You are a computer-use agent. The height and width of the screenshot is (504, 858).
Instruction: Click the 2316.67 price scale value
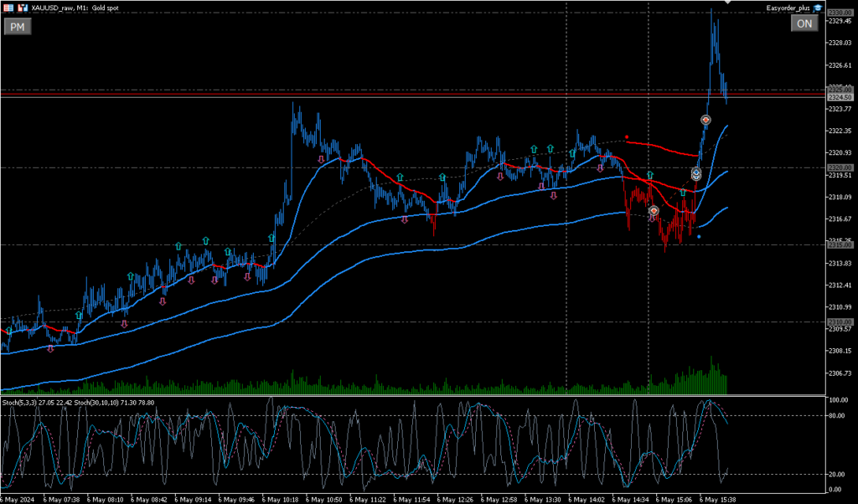840,219
